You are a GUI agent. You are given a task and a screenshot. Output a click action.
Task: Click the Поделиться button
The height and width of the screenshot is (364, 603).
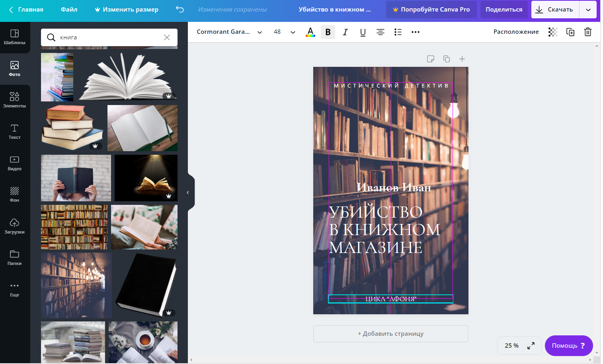[x=503, y=10]
